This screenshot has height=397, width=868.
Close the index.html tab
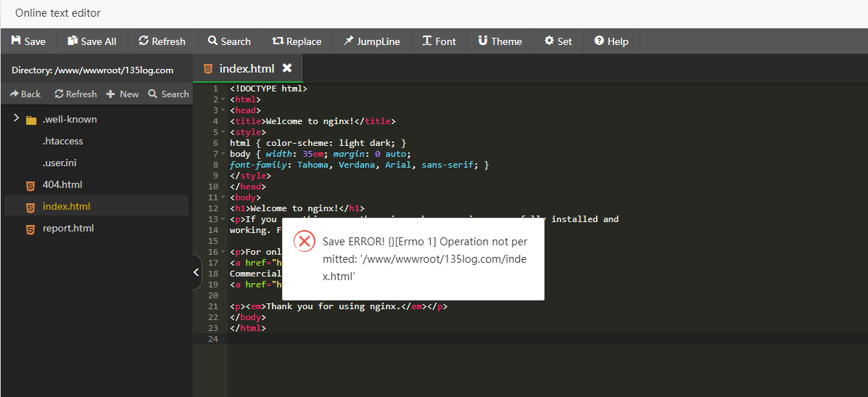287,68
